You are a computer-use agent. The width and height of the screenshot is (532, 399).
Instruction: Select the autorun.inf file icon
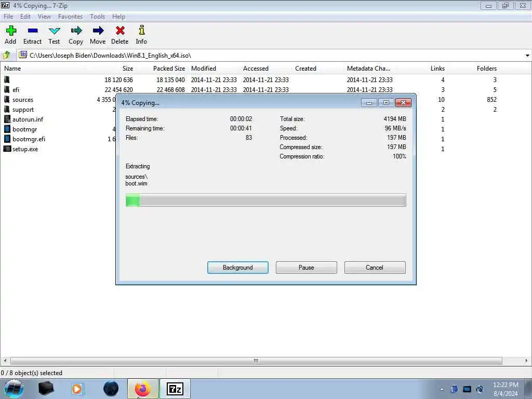coord(7,119)
